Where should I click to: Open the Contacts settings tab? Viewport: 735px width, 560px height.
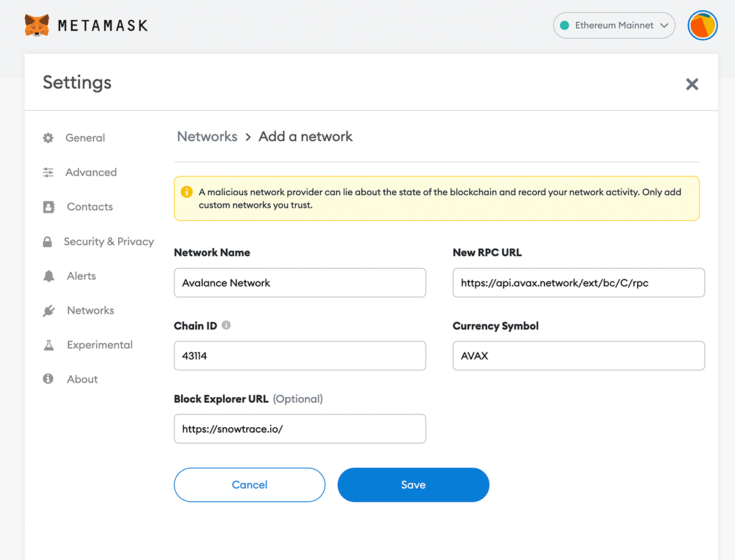[x=89, y=207]
